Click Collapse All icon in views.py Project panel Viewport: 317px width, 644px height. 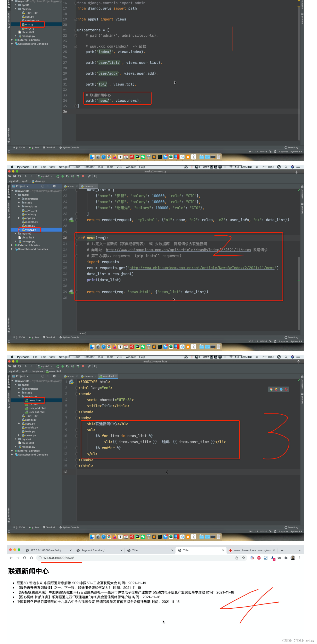pyautogui.click(x=48, y=186)
